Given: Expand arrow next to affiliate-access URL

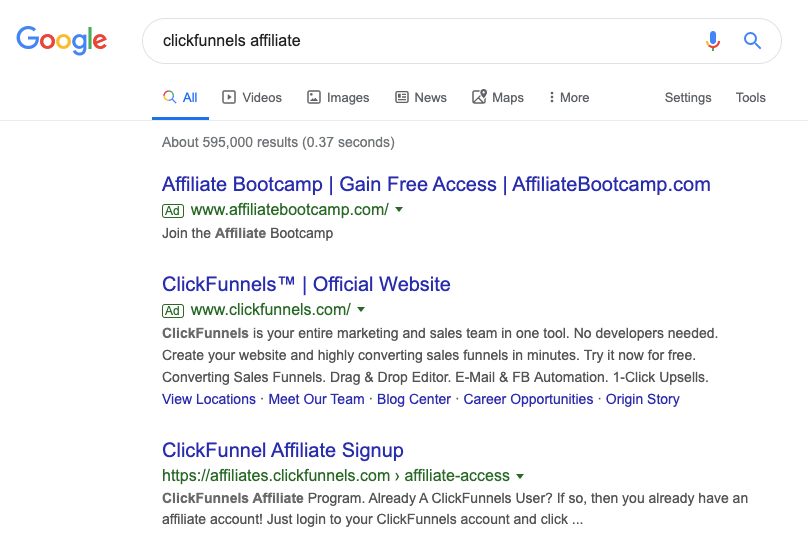Looking at the screenshot, I should tap(520, 476).
